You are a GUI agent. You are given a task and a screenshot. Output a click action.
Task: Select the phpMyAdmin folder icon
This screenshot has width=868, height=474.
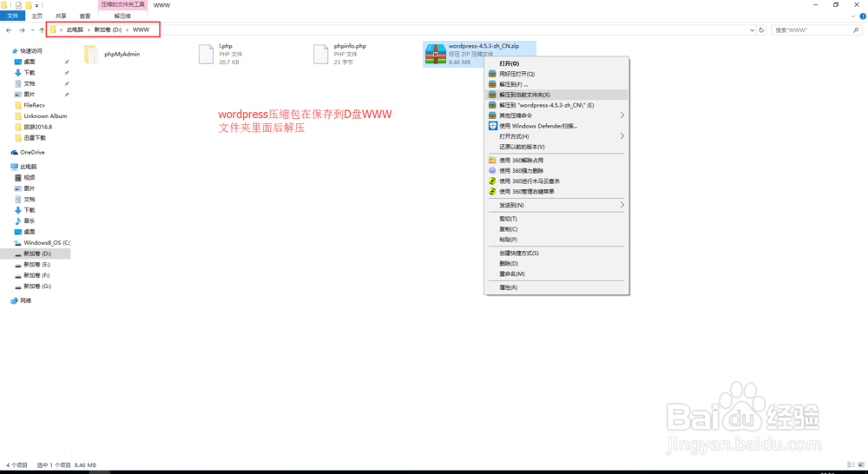pos(91,55)
